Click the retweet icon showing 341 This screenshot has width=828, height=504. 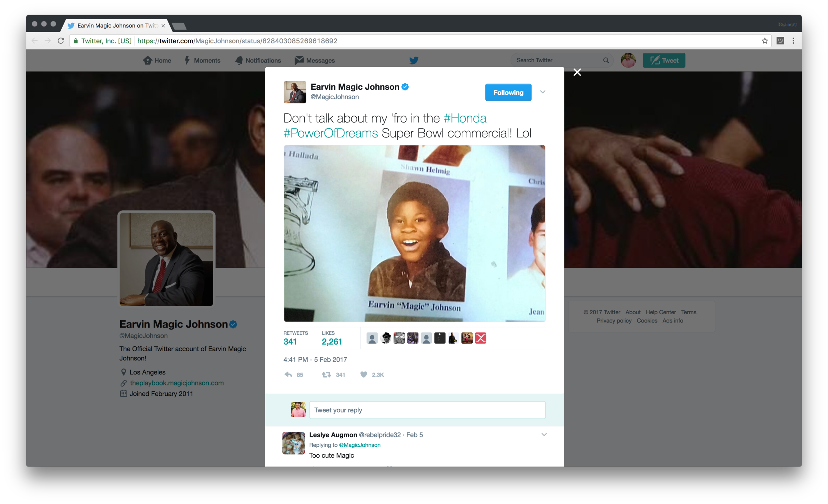coord(326,374)
